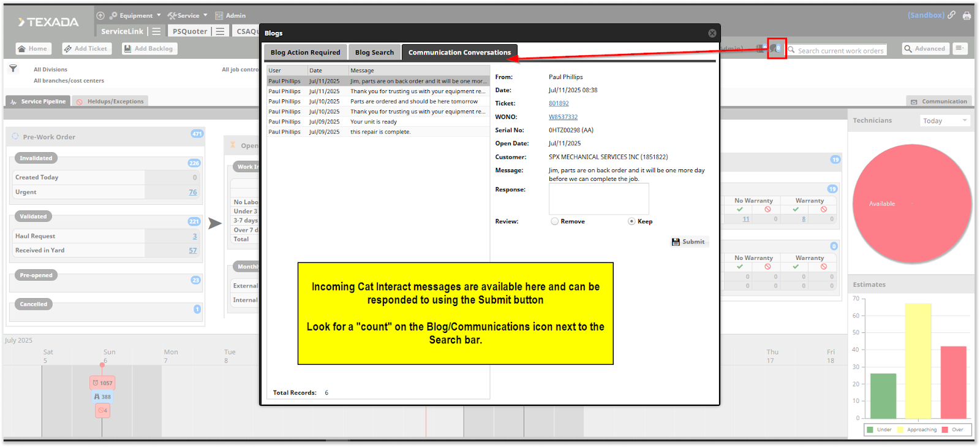The width and height of the screenshot is (980, 447).
Task: Switch to the Blog Search tab
Action: coord(374,52)
